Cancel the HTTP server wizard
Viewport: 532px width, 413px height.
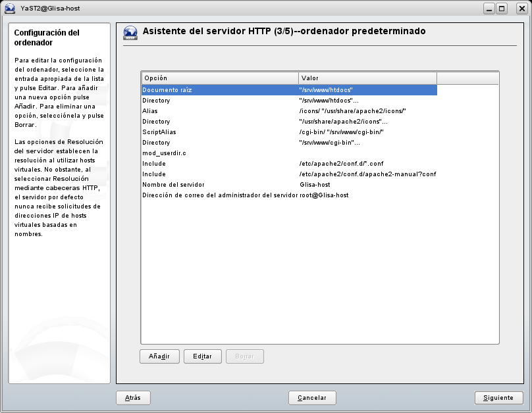(312, 398)
